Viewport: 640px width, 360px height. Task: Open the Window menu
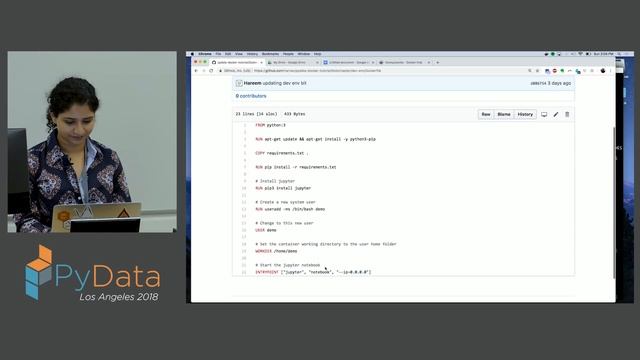point(304,54)
